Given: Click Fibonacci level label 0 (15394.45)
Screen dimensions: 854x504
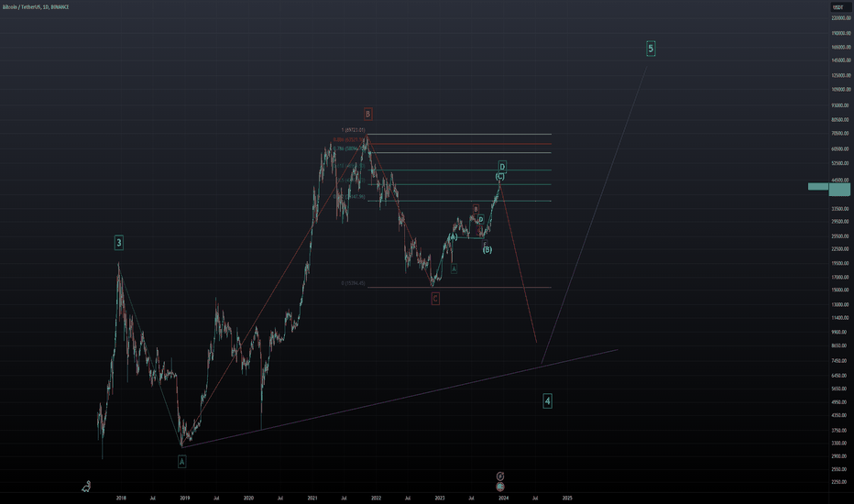Looking at the screenshot, I should point(353,283).
